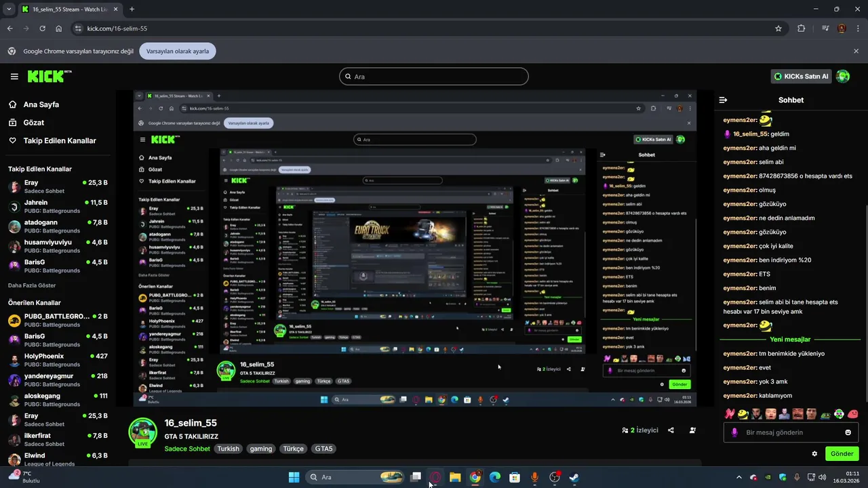Open ilkerfirat recommended channel
This screenshot has height=488, width=868.
58,439
